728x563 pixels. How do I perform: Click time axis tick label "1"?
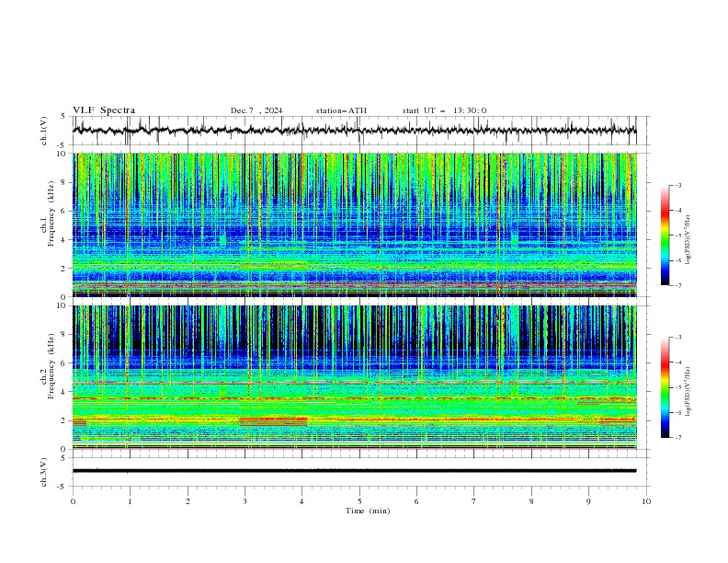pyautogui.click(x=130, y=501)
